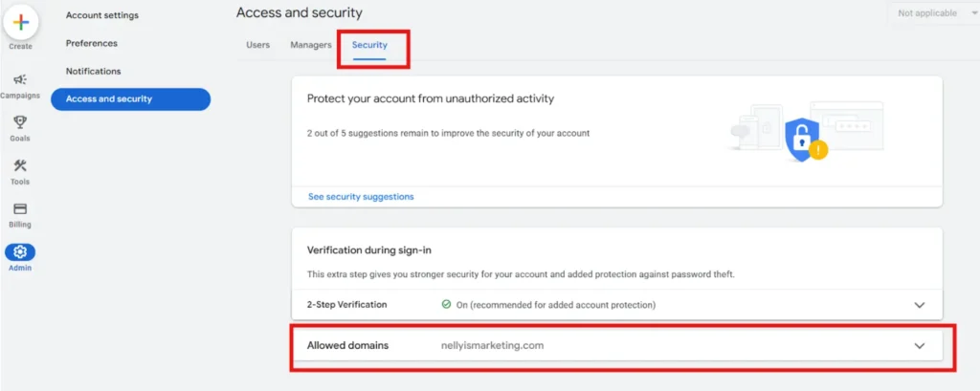This screenshot has width=980, height=391.
Task: Open the Not applicable dropdown
Action: tap(932, 13)
